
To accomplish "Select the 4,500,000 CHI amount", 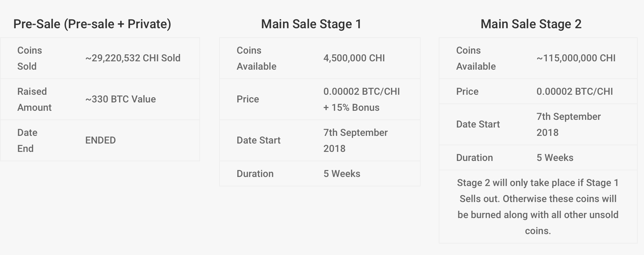I will [x=354, y=58].
